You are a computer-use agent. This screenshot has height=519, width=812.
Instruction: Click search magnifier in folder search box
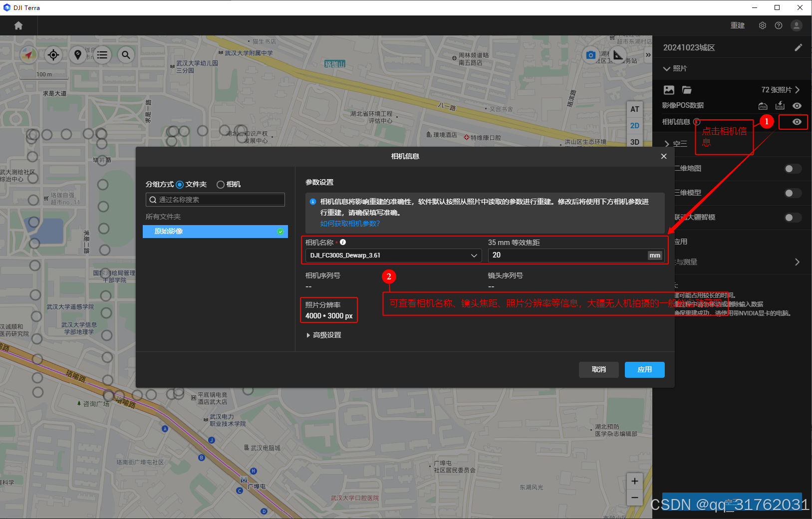(153, 200)
